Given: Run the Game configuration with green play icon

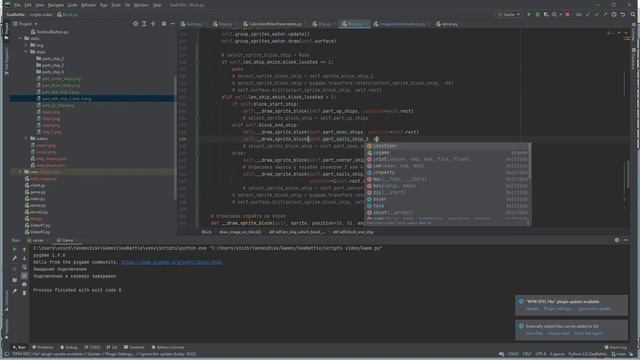Looking at the screenshot, I should [529, 14].
